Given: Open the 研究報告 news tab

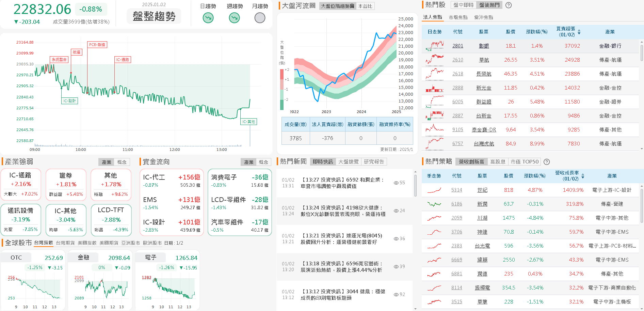Looking at the screenshot, I should click(x=374, y=162).
